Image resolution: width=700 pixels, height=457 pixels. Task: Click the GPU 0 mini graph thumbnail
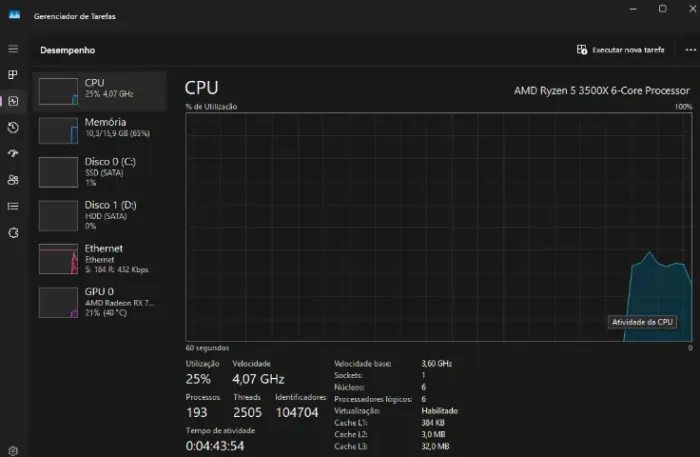pos(58,303)
